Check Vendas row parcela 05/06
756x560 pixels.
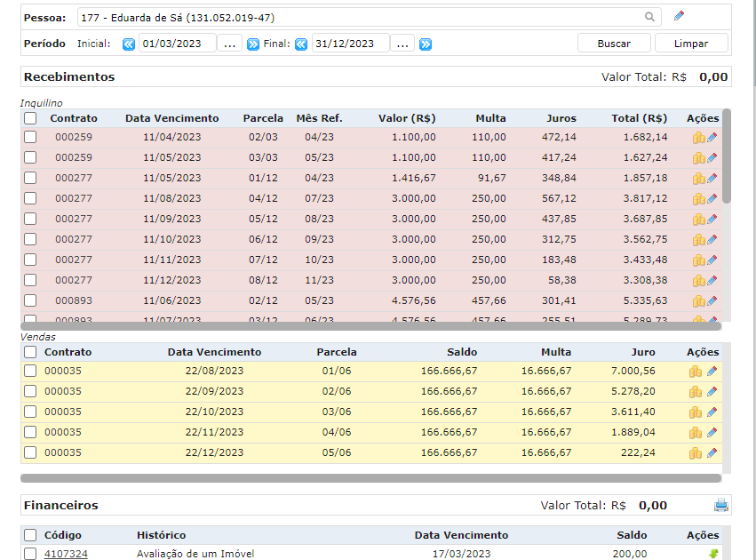(x=30, y=452)
